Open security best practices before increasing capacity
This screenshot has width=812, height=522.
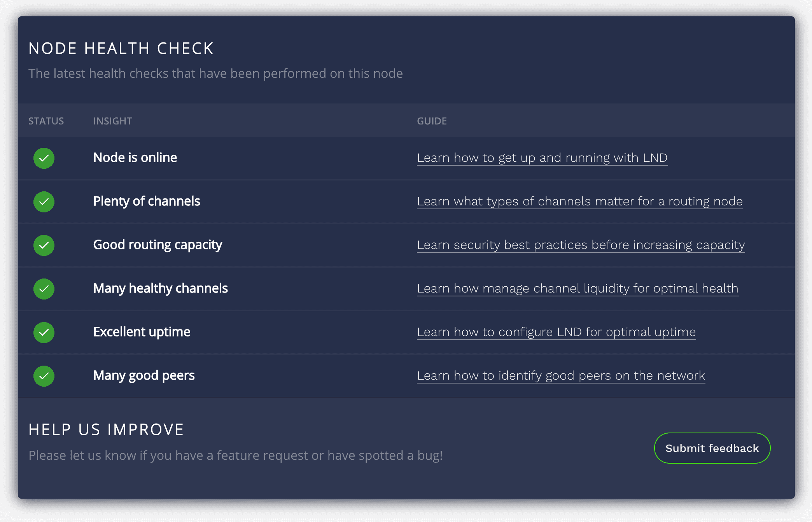(x=581, y=245)
